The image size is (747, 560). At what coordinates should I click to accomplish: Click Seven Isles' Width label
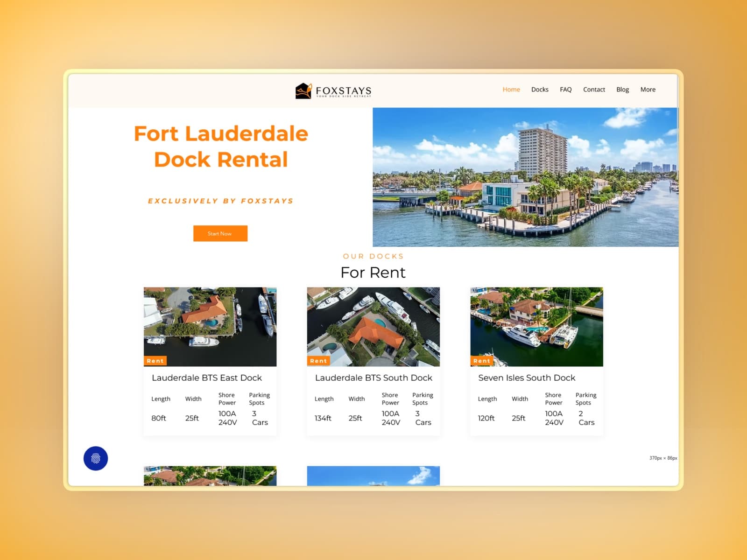(520, 399)
